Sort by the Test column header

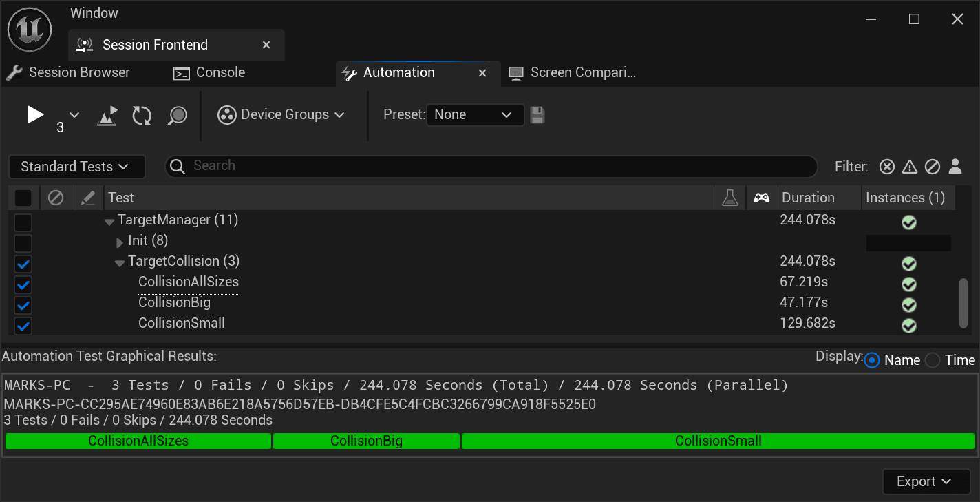[409, 198]
